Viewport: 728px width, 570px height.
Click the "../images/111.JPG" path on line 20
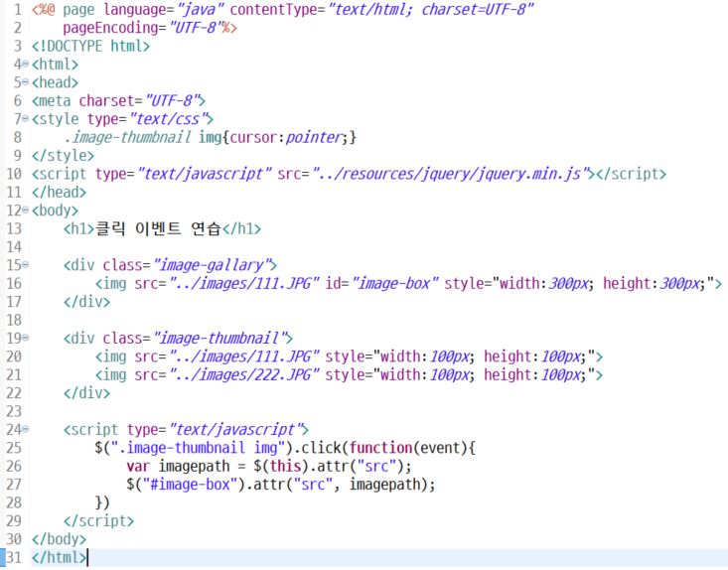[244, 356]
